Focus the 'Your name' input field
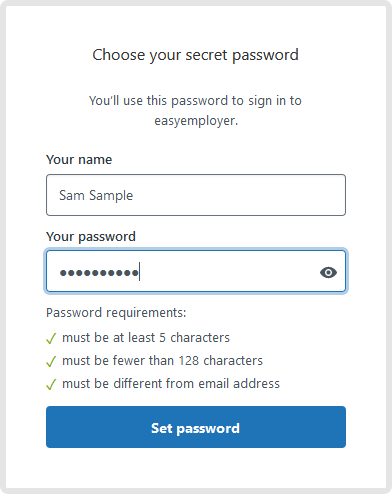This screenshot has width=392, height=495. [x=196, y=195]
